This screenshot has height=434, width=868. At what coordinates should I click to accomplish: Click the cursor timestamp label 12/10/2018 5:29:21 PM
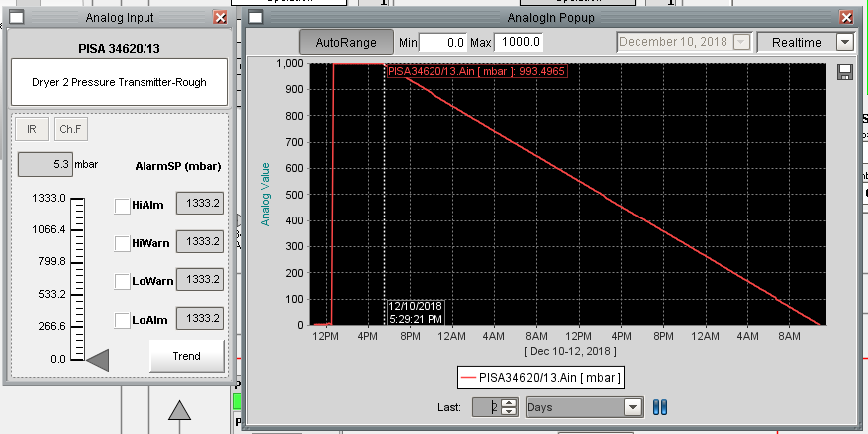(416, 313)
